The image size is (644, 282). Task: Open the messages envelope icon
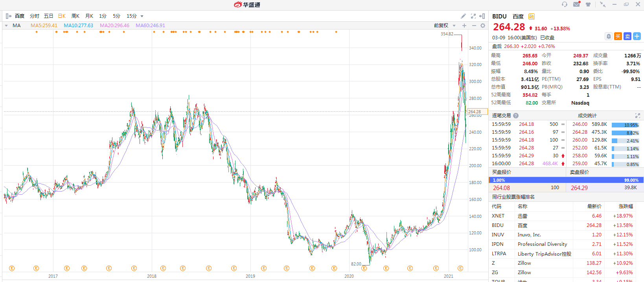click(x=577, y=4)
